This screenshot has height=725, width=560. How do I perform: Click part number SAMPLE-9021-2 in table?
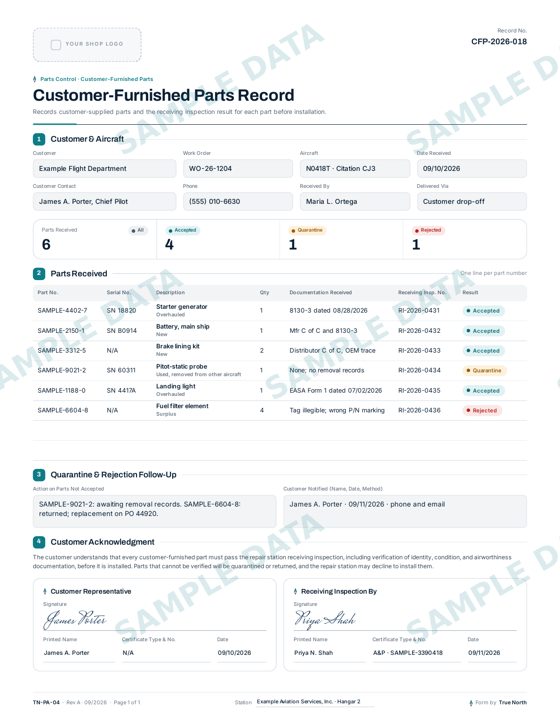tap(62, 370)
